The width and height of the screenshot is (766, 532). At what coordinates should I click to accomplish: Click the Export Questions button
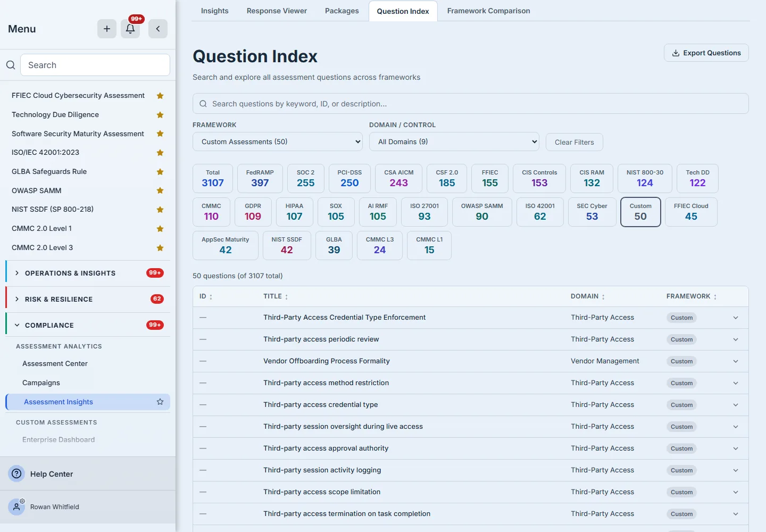(706, 53)
